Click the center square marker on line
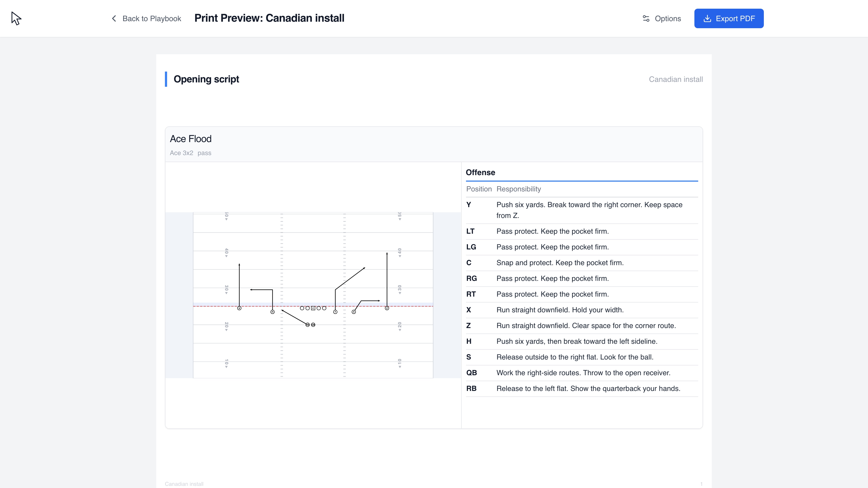The image size is (868, 488). 313,308
